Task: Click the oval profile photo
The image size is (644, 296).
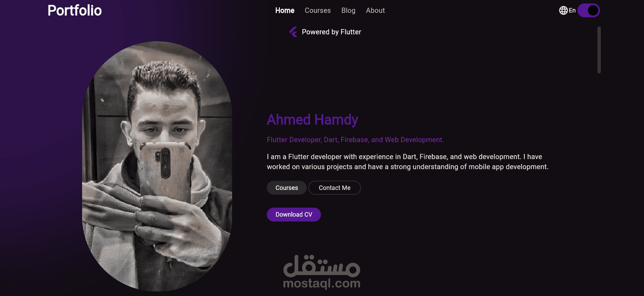Action: [x=157, y=166]
